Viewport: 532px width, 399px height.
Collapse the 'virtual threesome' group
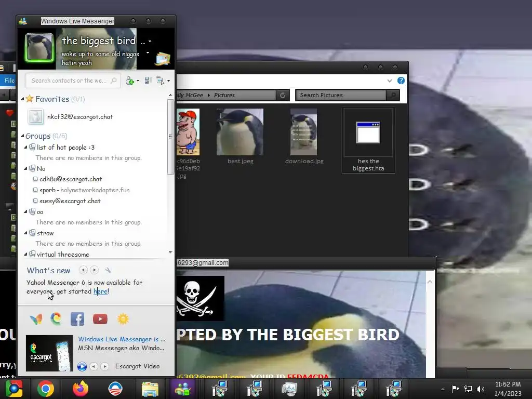[x=26, y=254]
